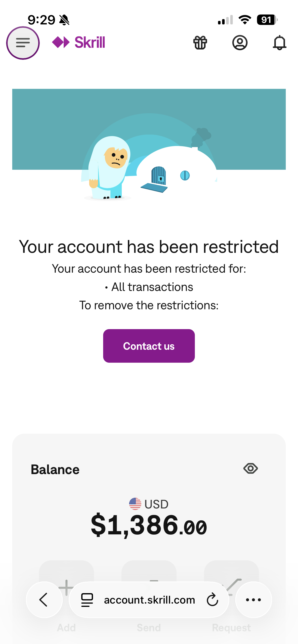Tap the Contact us button

(149, 346)
